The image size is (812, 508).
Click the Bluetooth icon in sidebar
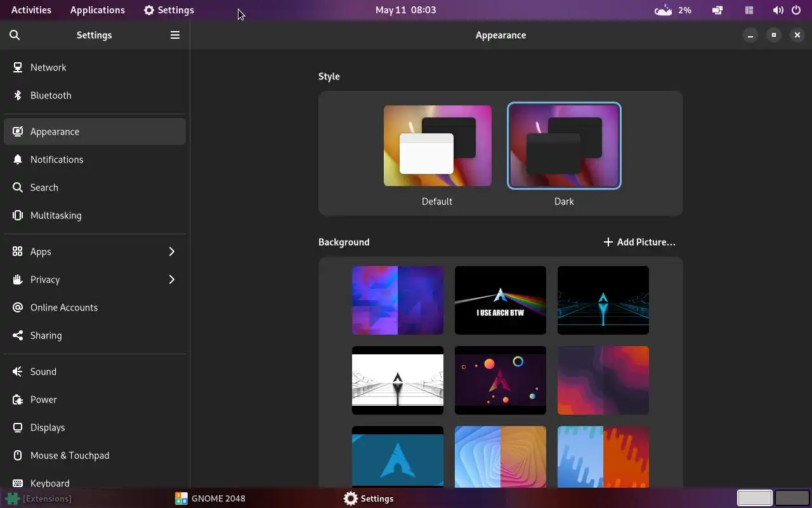click(x=18, y=95)
